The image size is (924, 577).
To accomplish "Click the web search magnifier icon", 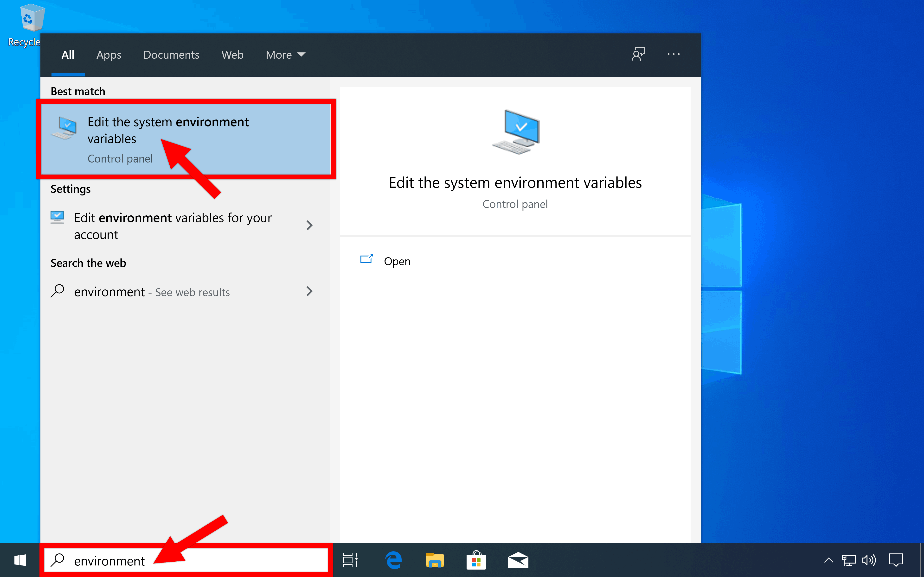I will coord(58,291).
